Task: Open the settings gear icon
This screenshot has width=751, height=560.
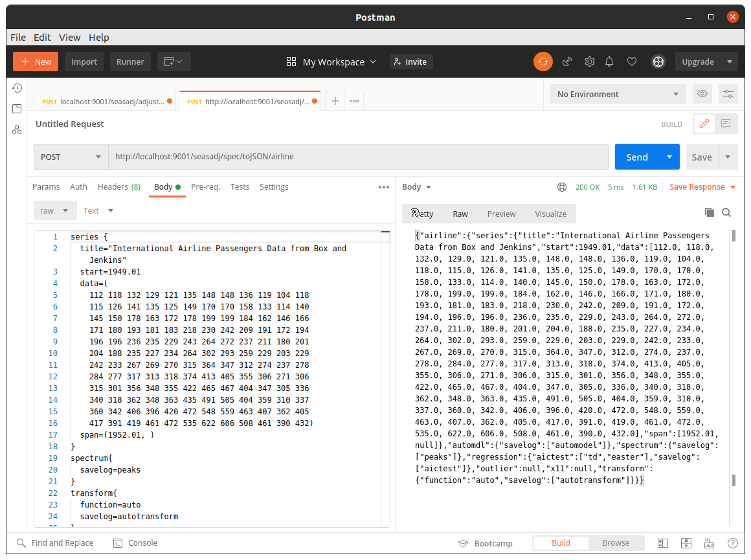Action: coord(590,62)
